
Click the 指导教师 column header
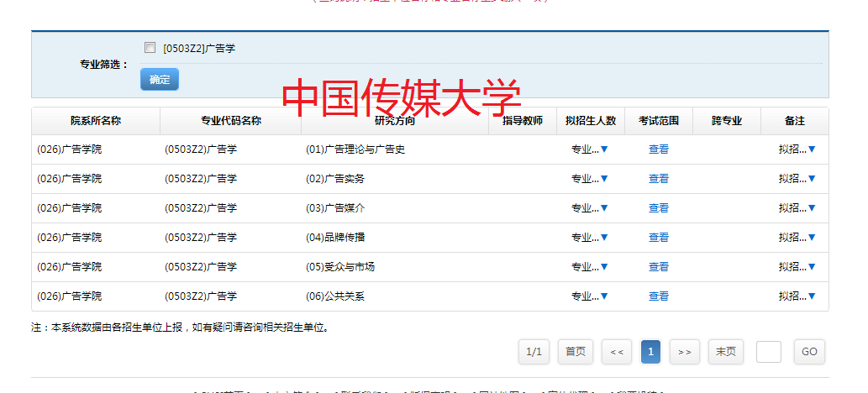pyautogui.click(x=523, y=121)
